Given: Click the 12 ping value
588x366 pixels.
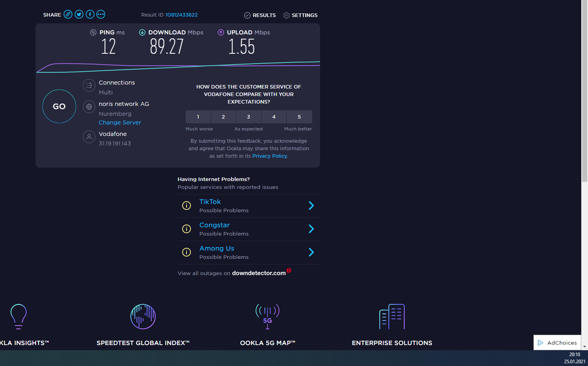Looking at the screenshot, I should [x=108, y=47].
